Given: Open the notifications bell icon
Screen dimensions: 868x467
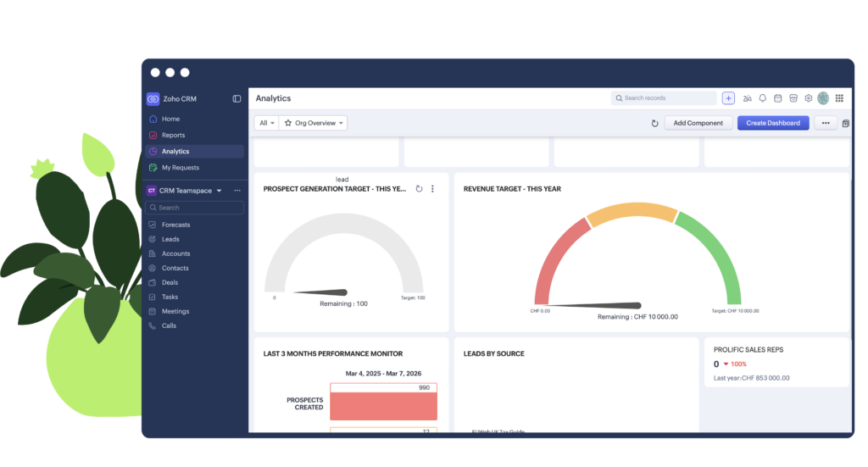Looking at the screenshot, I should coord(762,98).
